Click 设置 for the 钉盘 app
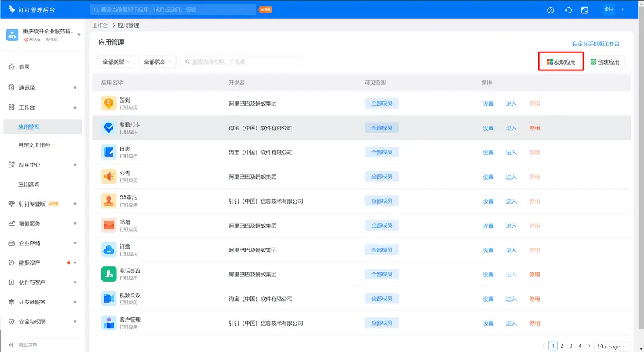The image size is (644, 352). click(x=489, y=250)
